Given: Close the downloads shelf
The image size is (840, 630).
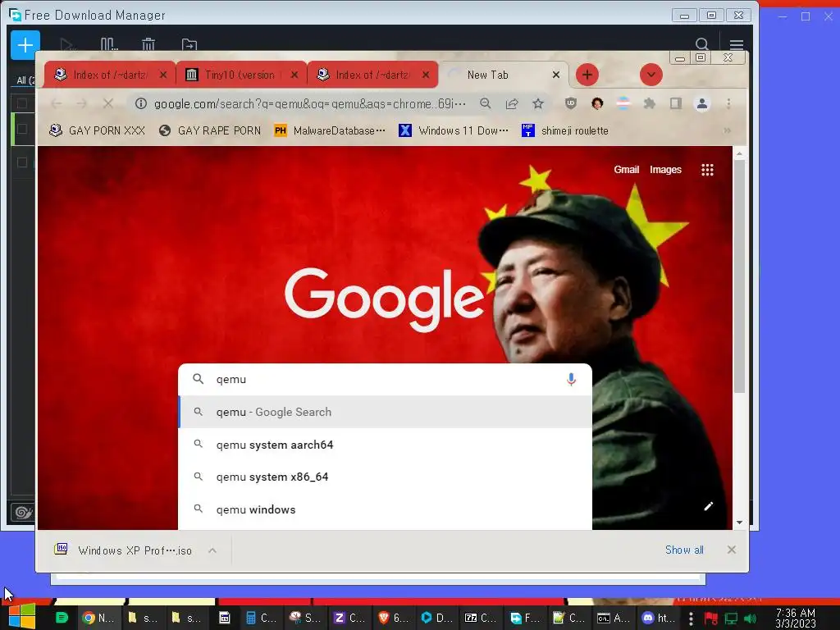Looking at the screenshot, I should [731, 550].
